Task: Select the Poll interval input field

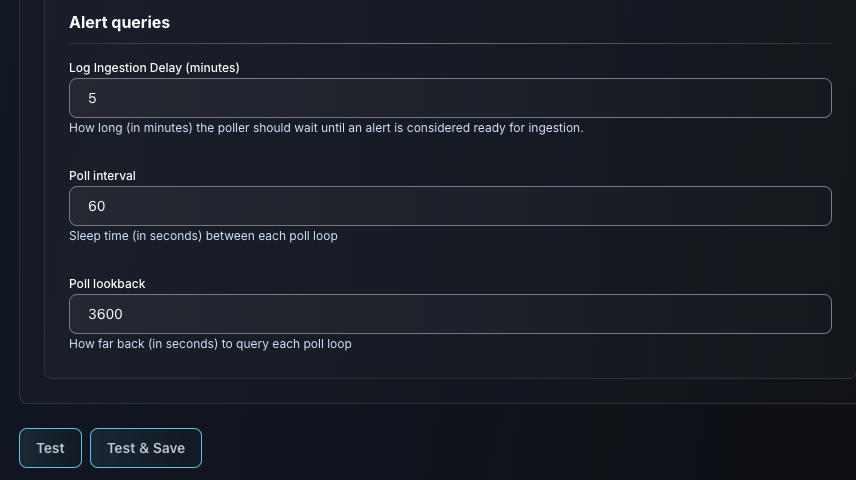Action: click(x=450, y=206)
